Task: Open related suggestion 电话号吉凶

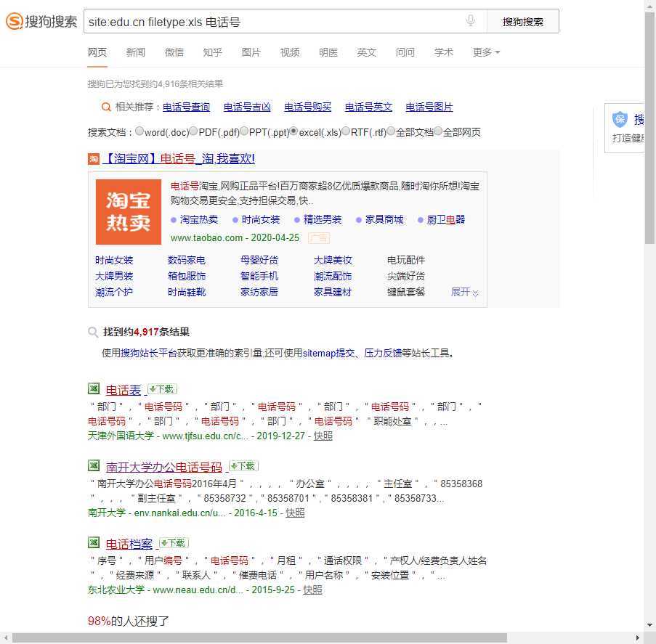Action: point(247,107)
